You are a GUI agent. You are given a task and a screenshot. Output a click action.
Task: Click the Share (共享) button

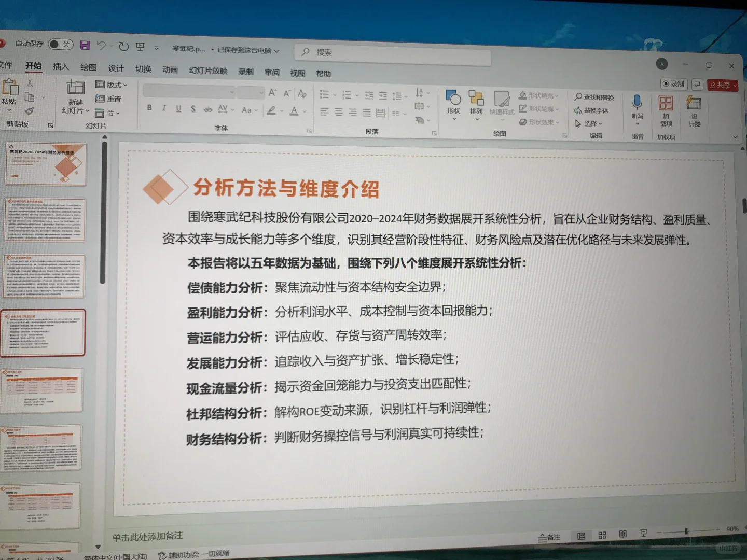[x=721, y=85]
